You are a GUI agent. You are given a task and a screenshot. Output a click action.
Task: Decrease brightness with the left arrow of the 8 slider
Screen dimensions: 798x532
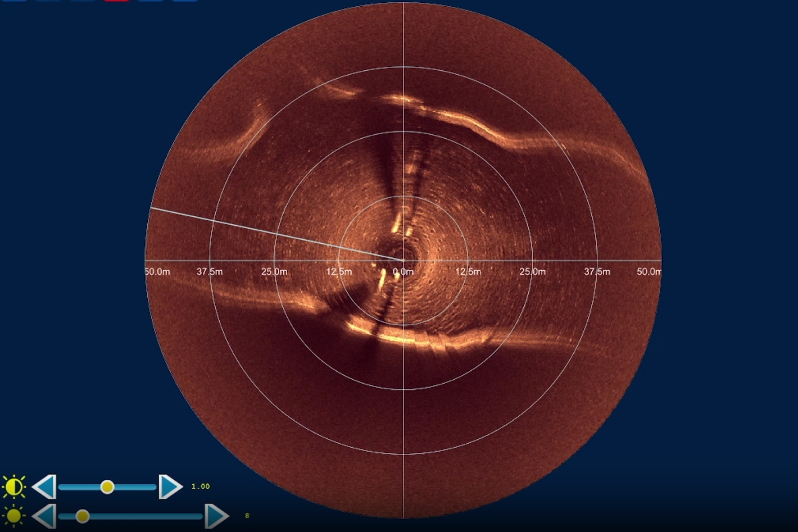44,516
